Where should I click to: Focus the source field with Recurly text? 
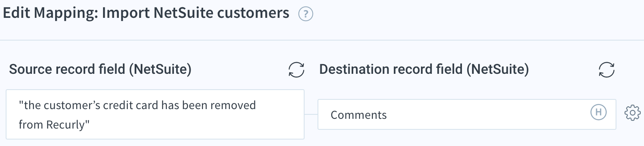click(x=155, y=114)
